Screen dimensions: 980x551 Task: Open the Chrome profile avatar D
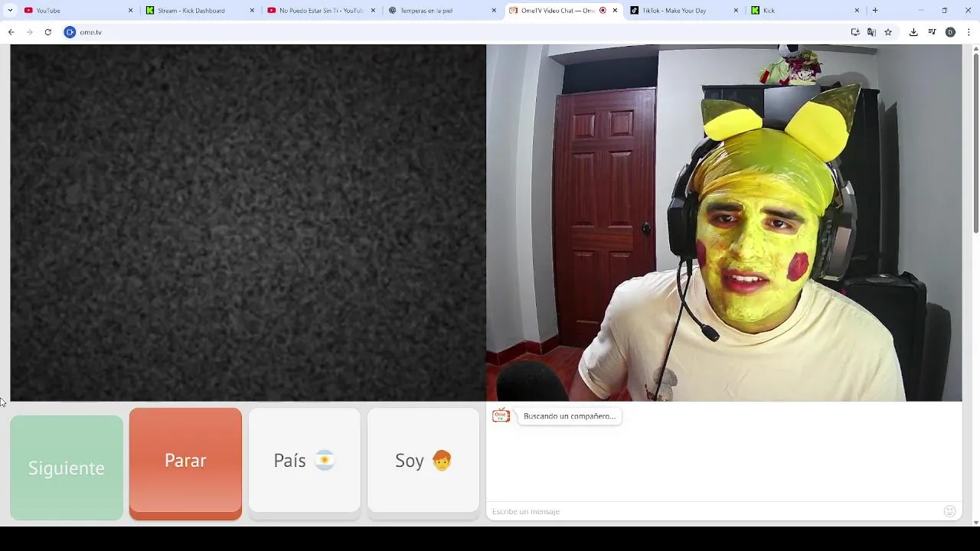950,32
